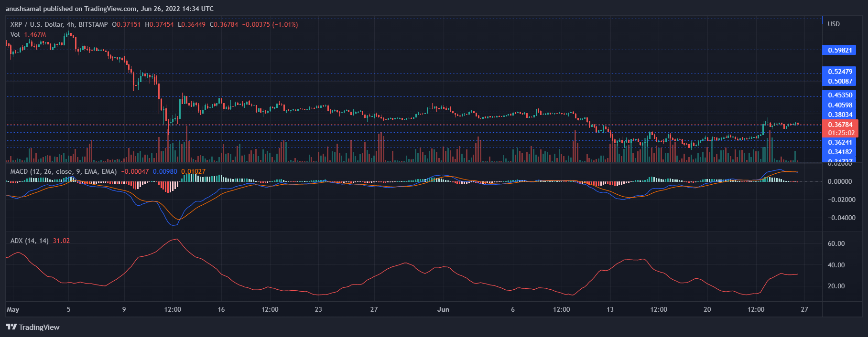Click the 0.52479 price level label
The height and width of the screenshot is (337, 868).
coord(840,72)
